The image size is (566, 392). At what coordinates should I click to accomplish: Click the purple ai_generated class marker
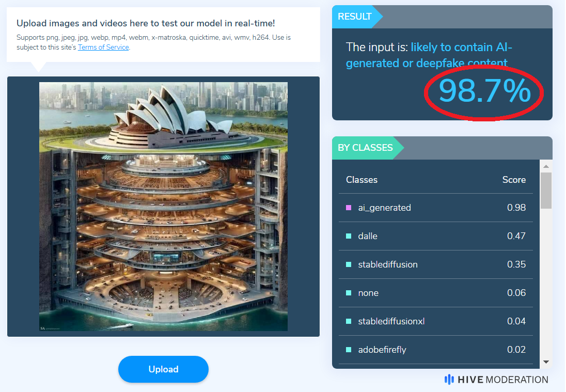pos(349,208)
